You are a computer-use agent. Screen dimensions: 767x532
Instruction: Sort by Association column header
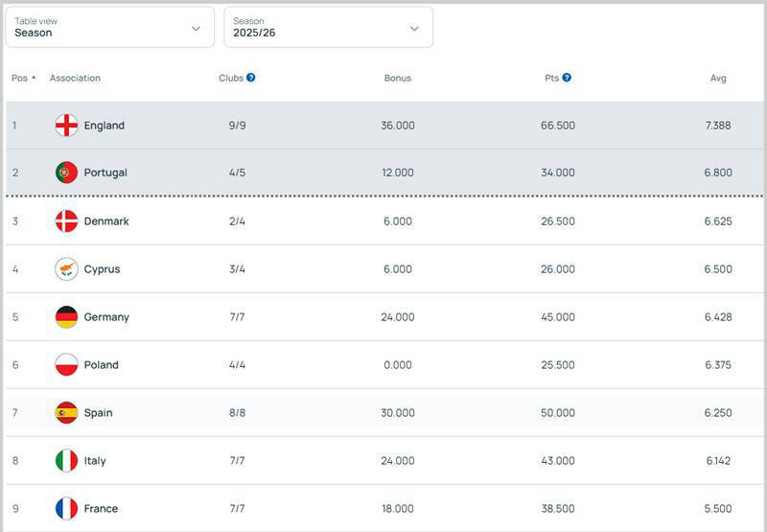click(x=75, y=78)
